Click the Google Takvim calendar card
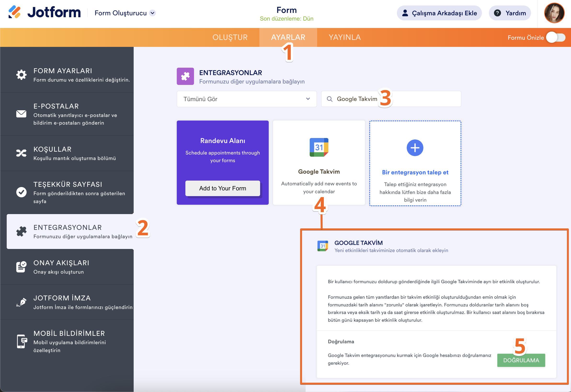This screenshot has height=392, width=571. point(319,163)
